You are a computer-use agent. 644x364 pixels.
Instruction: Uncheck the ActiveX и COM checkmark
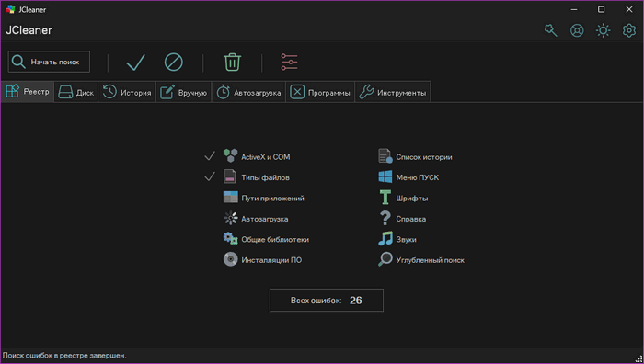pos(210,156)
